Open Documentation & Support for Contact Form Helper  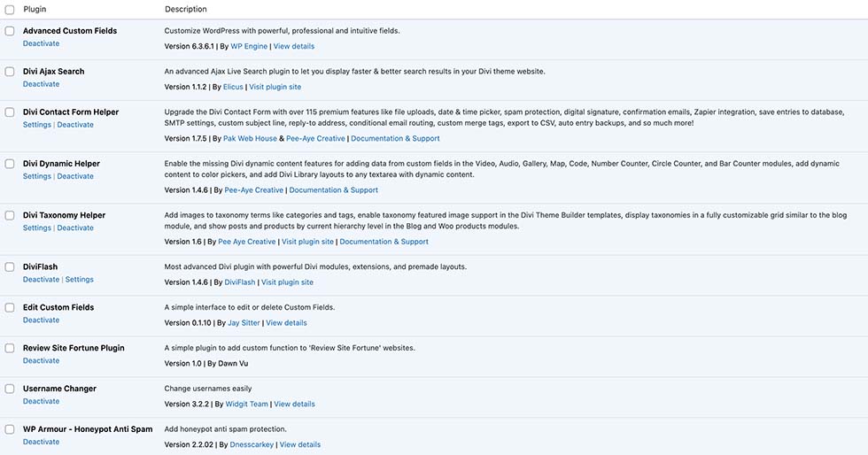[395, 138]
